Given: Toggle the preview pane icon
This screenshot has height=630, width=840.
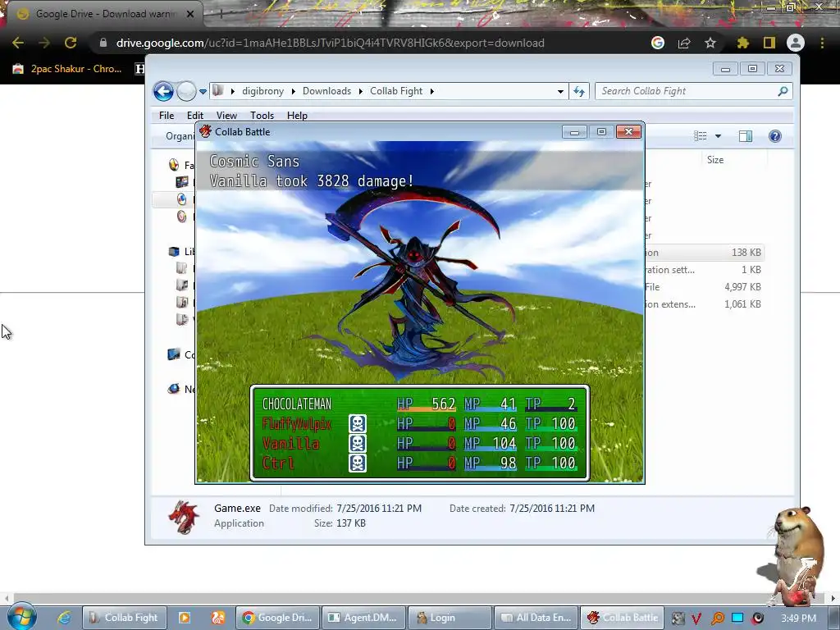Looking at the screenshot, I should [x=745, y=136].
